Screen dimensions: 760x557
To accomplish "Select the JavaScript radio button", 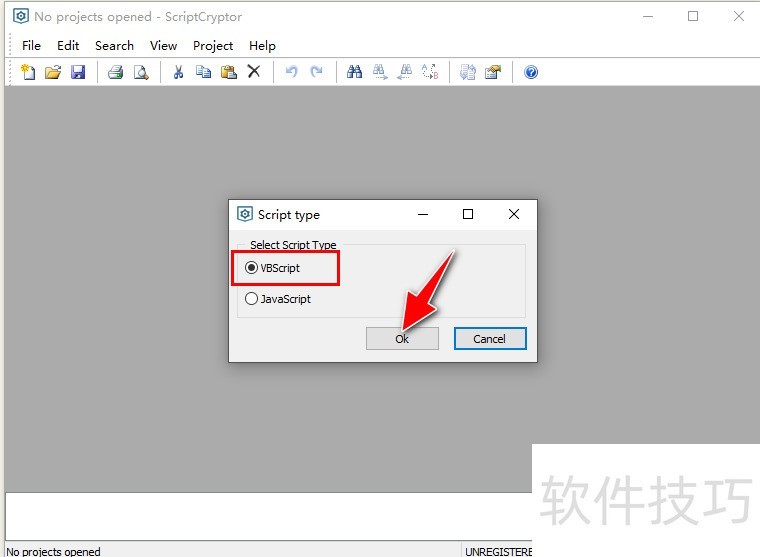I will click(x=251, y=299).
